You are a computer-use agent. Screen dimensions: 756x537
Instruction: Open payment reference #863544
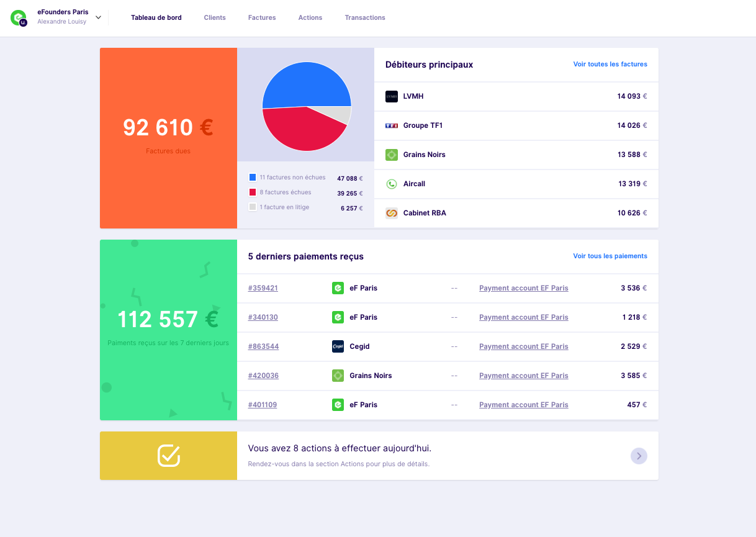264,346
